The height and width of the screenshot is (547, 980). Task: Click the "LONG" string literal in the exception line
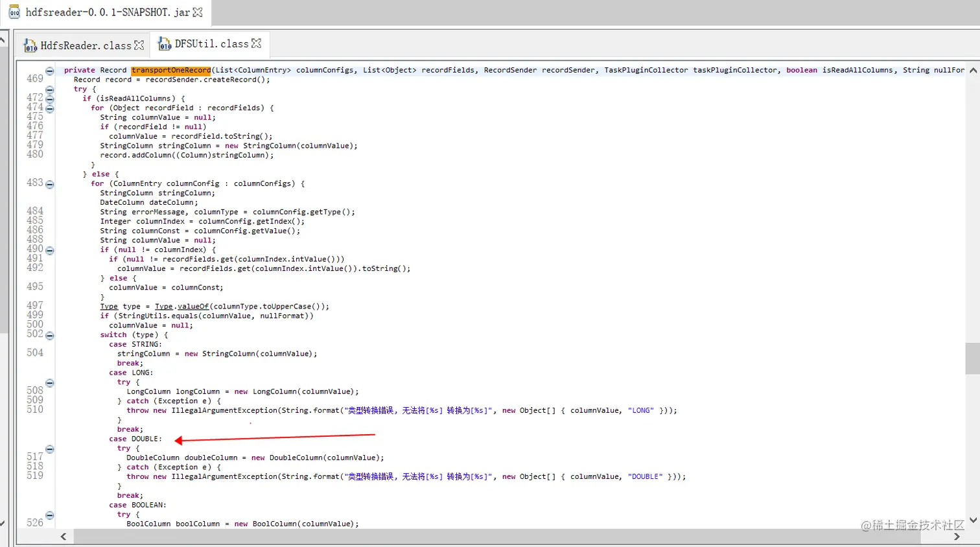coord(641,411)
